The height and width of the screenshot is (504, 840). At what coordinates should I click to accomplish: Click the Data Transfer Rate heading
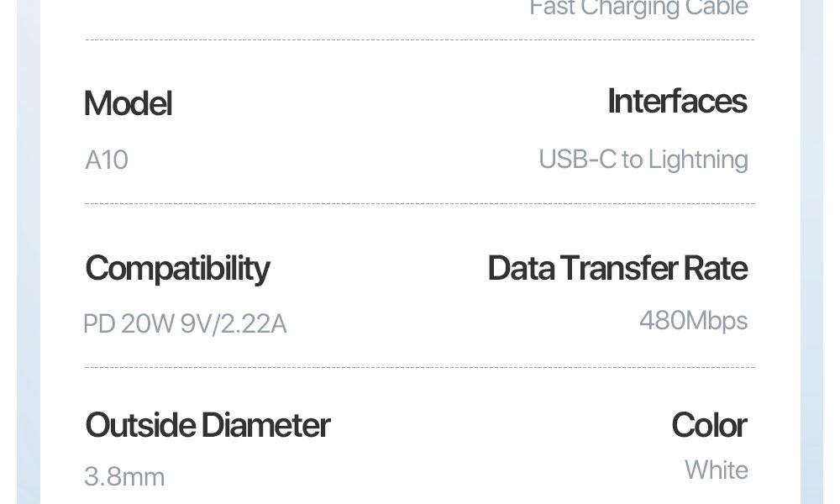pyautogui.click(x=617, y=268)
